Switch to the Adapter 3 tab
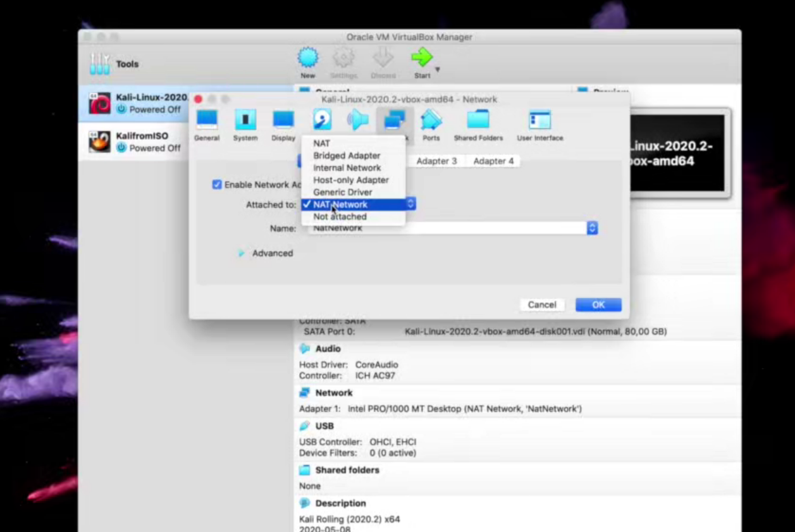 pyautogui.click(x=436, y=161)
